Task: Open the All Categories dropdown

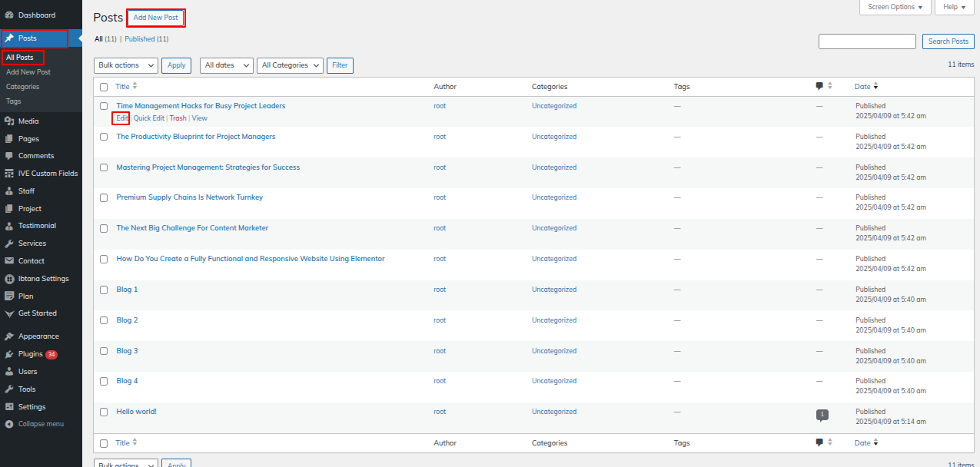Action: click(x=290, y=65)
